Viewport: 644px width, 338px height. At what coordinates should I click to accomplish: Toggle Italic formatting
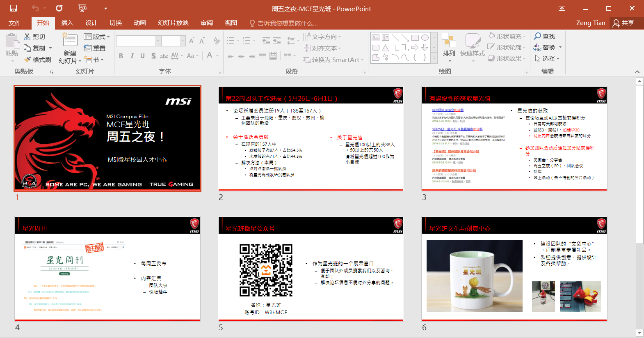click(132, 56)
